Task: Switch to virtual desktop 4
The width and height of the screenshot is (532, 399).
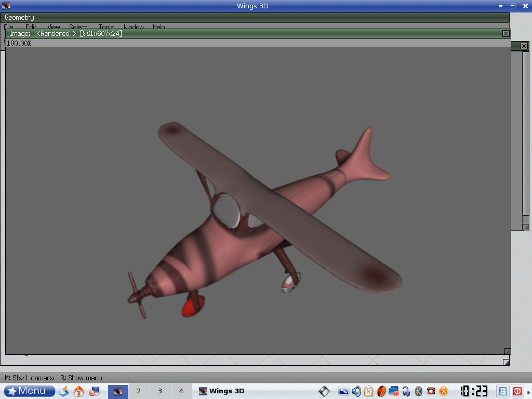Action: [x=181, y=391]
